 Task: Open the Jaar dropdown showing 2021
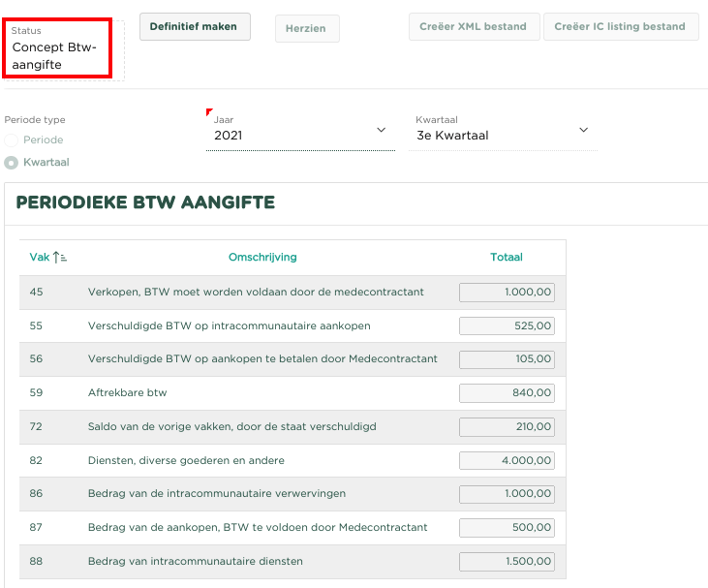pyautogui.click(x=300, y=136)
